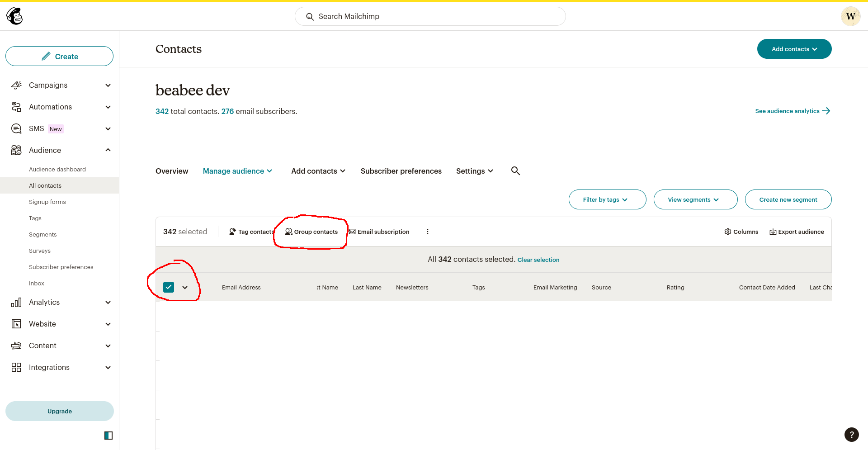This screenshot has width=868, height=450.
Task: Open the three-dot more actions menu
Action: pos(428,232)
